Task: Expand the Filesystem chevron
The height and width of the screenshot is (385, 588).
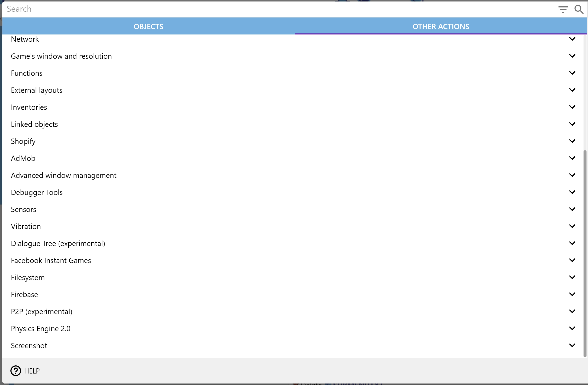Action: (572, 277)
